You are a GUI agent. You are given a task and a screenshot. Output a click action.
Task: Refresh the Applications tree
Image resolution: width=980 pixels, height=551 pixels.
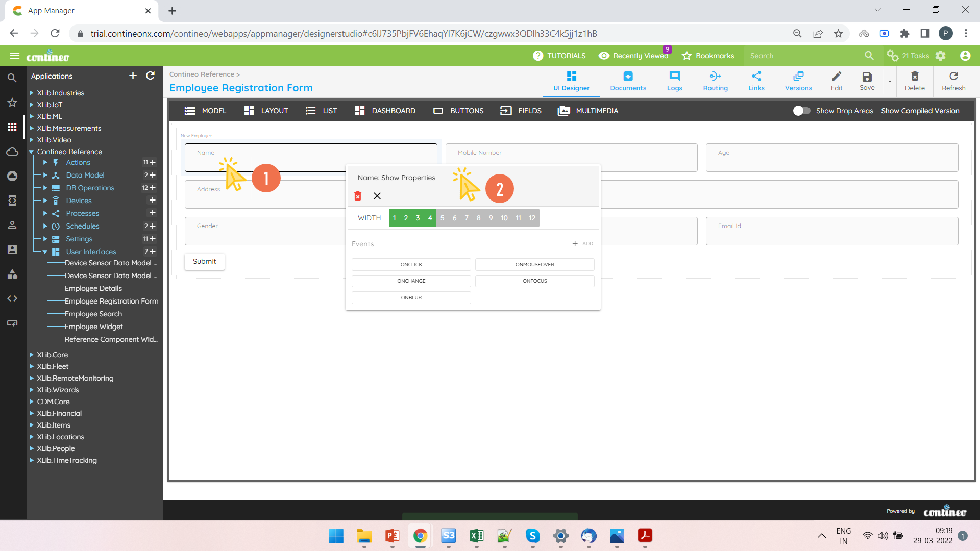tap(150, 76)
